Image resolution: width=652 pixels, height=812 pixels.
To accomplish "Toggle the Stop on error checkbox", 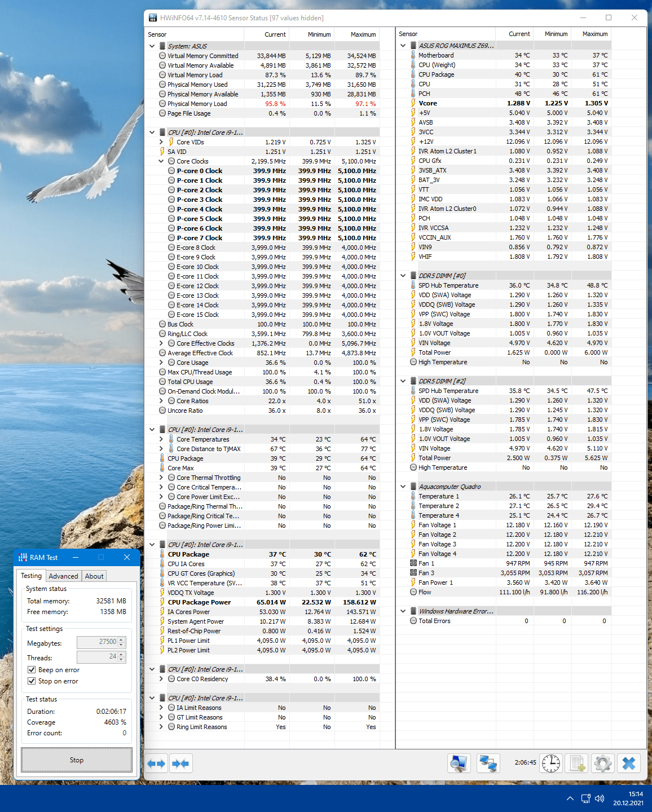I will 32,681.
